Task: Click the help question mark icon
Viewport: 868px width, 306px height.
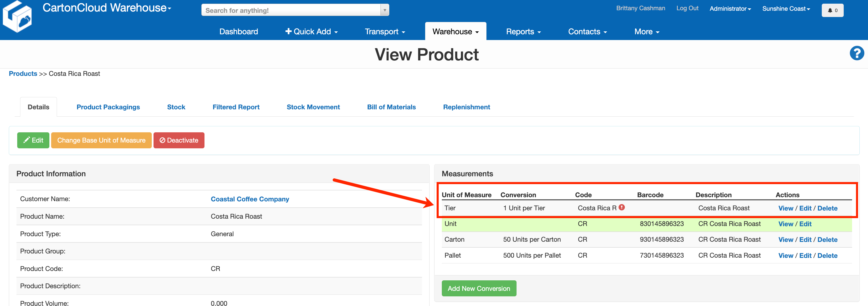Action: [857, 53]
